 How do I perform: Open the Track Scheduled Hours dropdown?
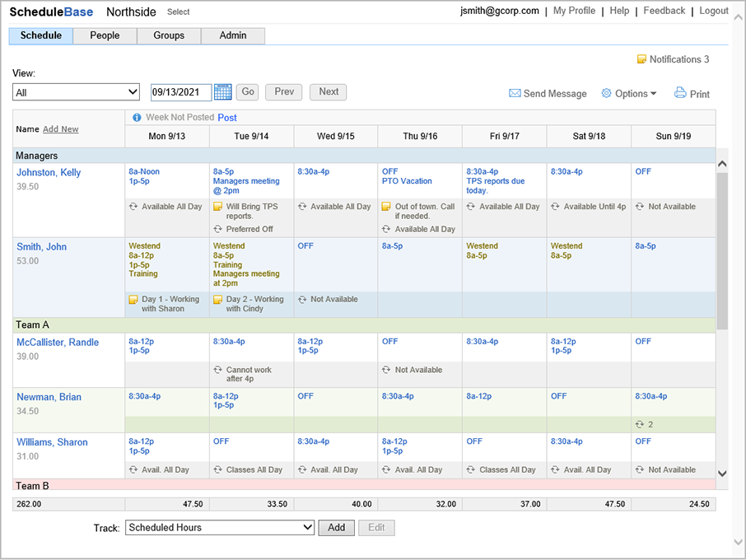click(220, 528)
